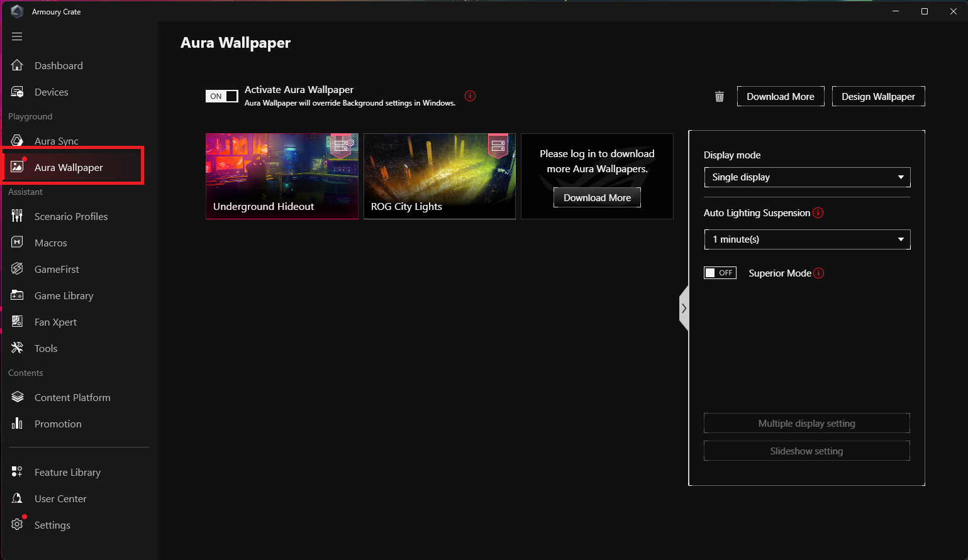Open the hamburger menu icon
This screenshot has width=968, height=560.
(17, 36)
